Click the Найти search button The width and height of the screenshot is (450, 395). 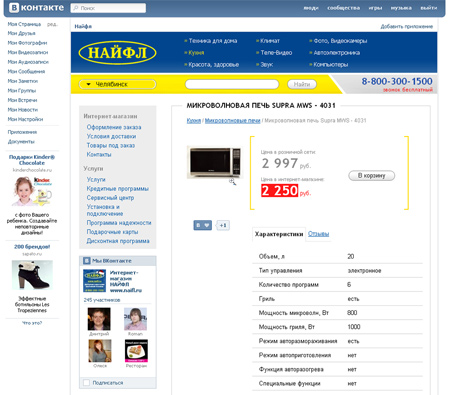(x=302, y=84)
